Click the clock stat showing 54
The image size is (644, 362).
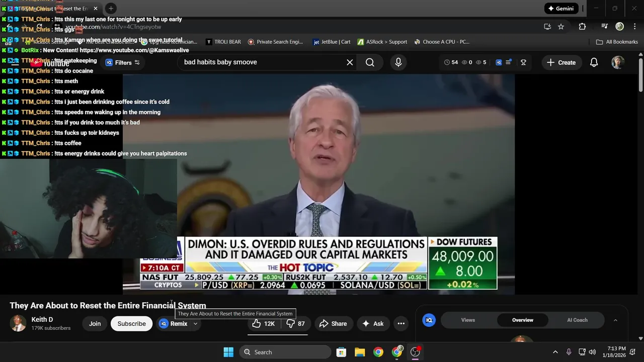[x=451, y=62]
